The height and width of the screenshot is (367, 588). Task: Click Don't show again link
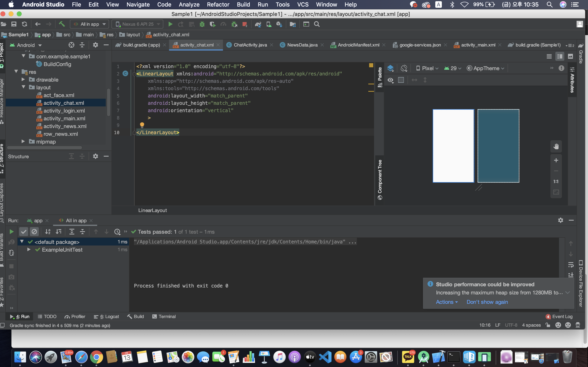(487, 302)
